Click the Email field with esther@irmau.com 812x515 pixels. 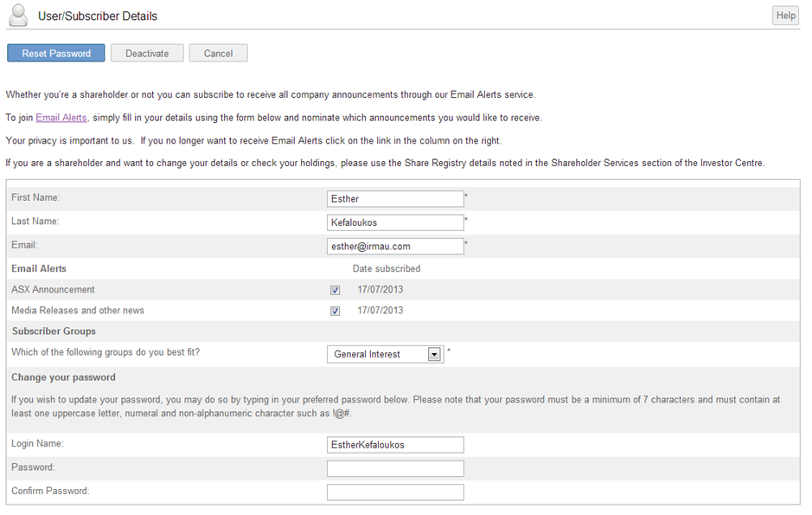click(x=395, y=247)
